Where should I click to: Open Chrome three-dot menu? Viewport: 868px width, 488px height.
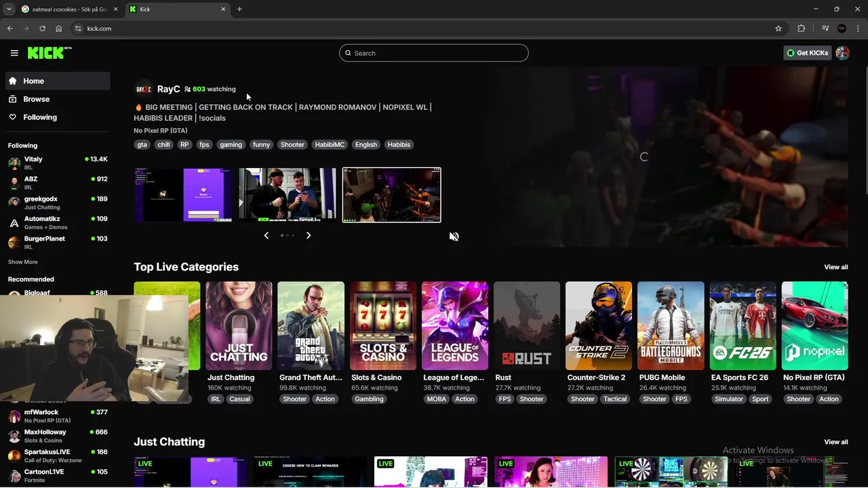pyautogui.click(x=859, y=28)
